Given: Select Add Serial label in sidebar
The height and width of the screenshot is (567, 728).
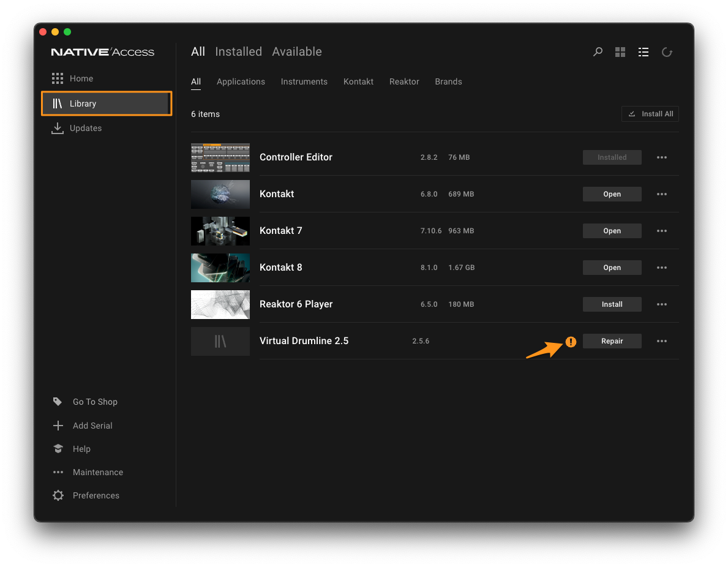Looking at the screenshot, I should (92, 426).
